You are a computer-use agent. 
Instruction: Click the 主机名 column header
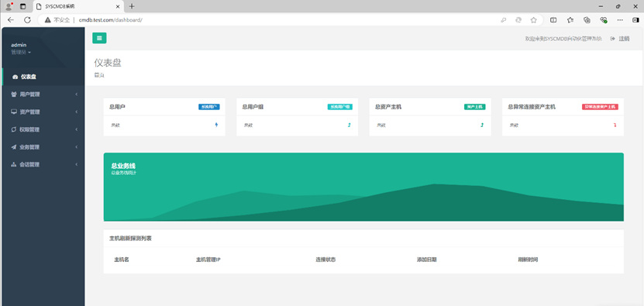click(122, 260)
